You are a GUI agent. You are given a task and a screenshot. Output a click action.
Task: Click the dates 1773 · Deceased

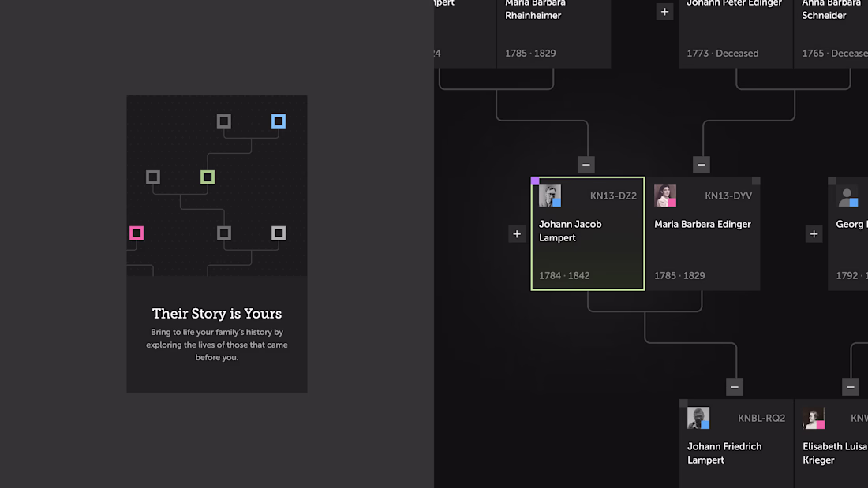tap(722, 53)
